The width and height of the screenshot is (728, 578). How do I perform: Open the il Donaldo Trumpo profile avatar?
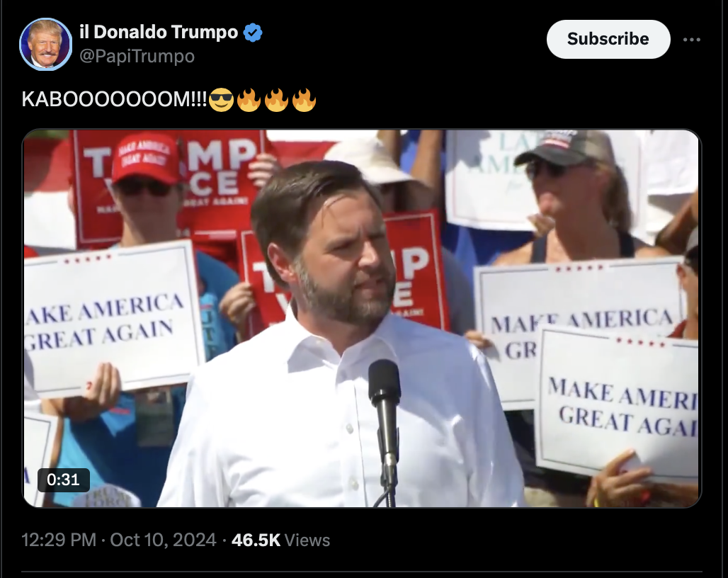tap(45, 45)
